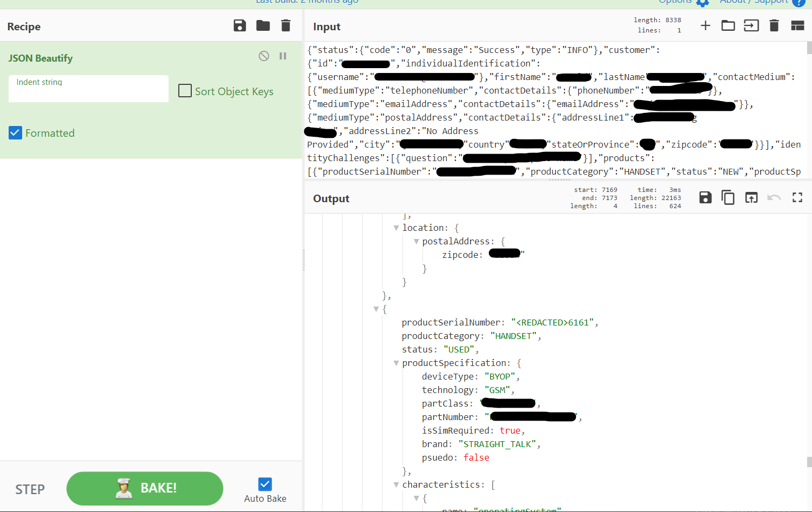Disable the JSON Beautify operation
The image size is (812, 512).
pos(264,56)
